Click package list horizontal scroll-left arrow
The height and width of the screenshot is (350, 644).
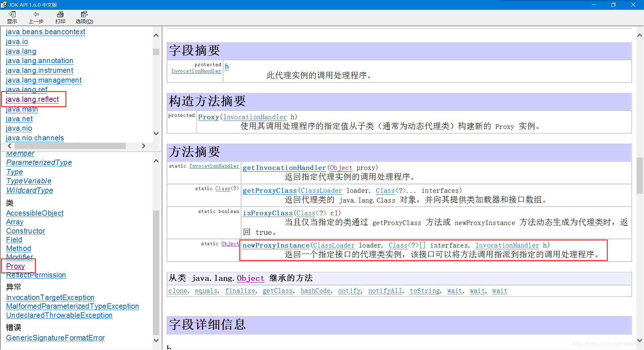10,146
